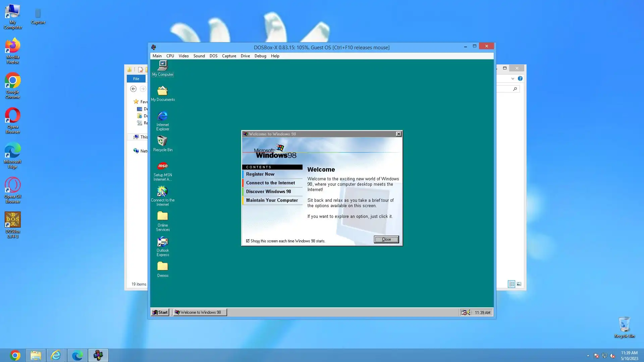Viewport: 644px width, 362px height.
Task: Select Register Now in contents list
Action: point(260,174)
